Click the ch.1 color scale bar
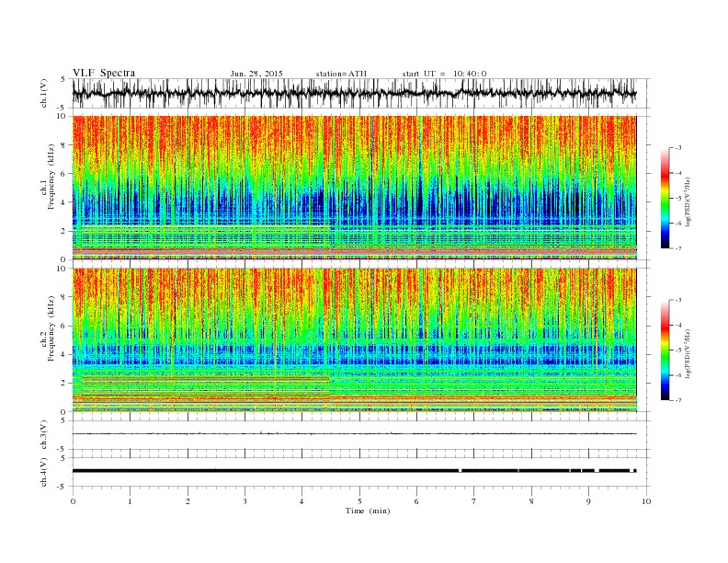Screen dimensions: 728x563 click(665, 199)
